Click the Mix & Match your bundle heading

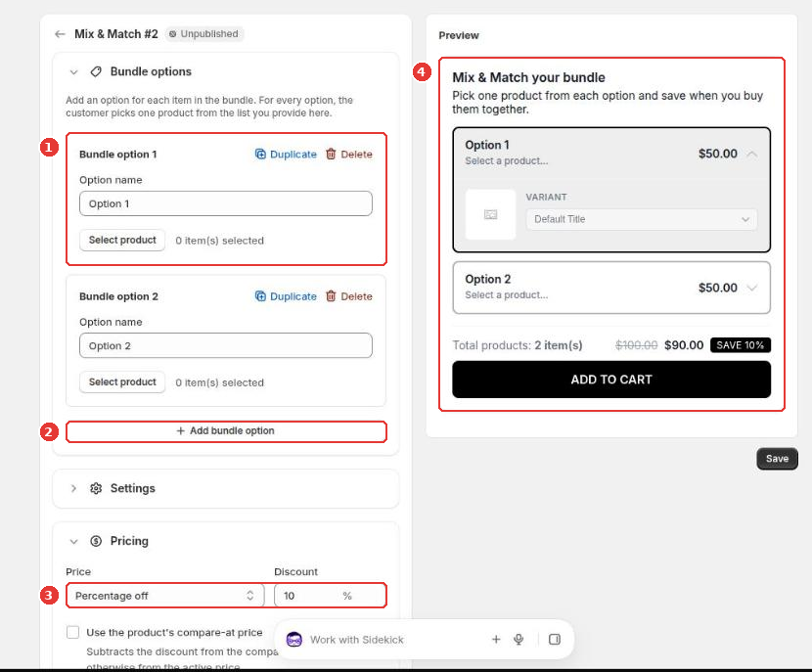coord(528,77)
